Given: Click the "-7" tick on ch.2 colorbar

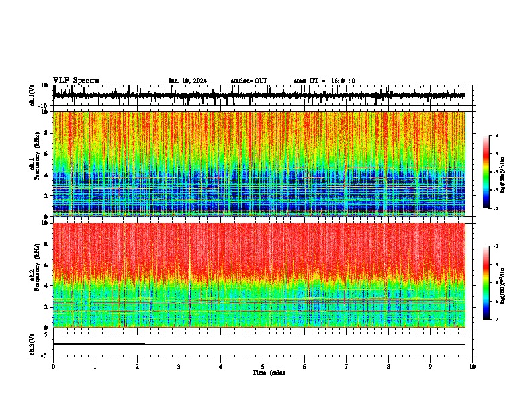Looking at the screenshot, I should [496, 319].
